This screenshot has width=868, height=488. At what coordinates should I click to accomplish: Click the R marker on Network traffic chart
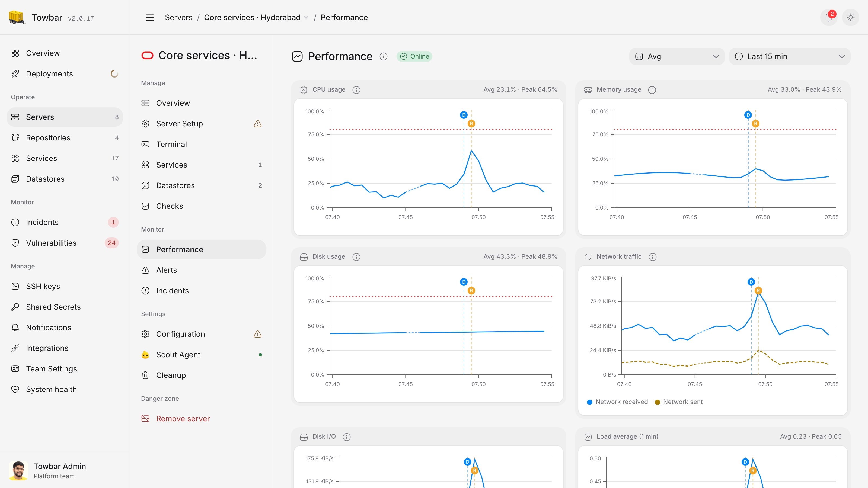[758, 291]
